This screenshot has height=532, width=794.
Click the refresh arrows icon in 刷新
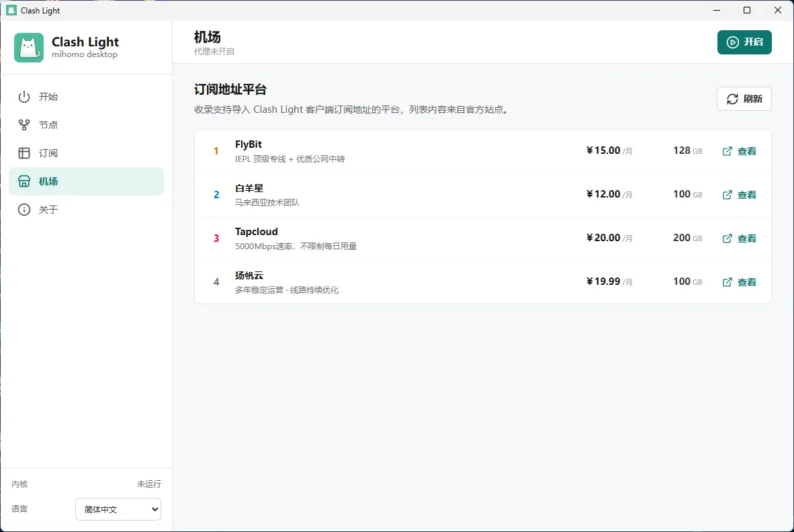point(732,99)
